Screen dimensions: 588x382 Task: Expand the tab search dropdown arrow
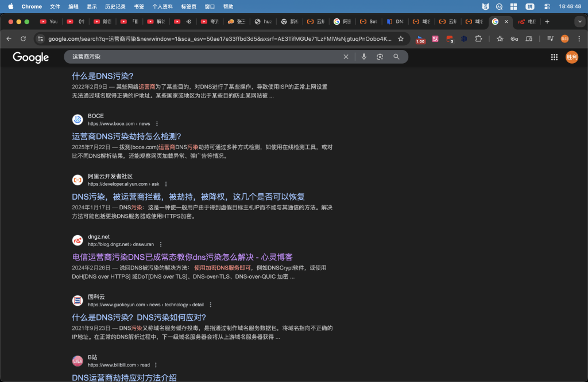579,22
